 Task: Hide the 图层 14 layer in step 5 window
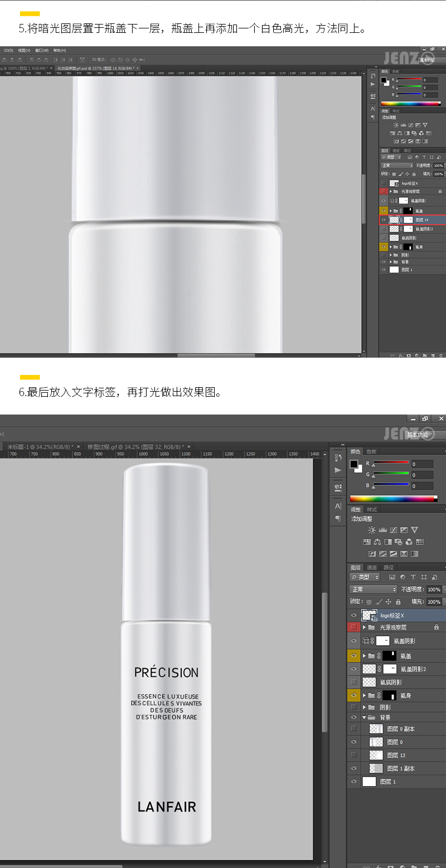[x=383, y=220]
